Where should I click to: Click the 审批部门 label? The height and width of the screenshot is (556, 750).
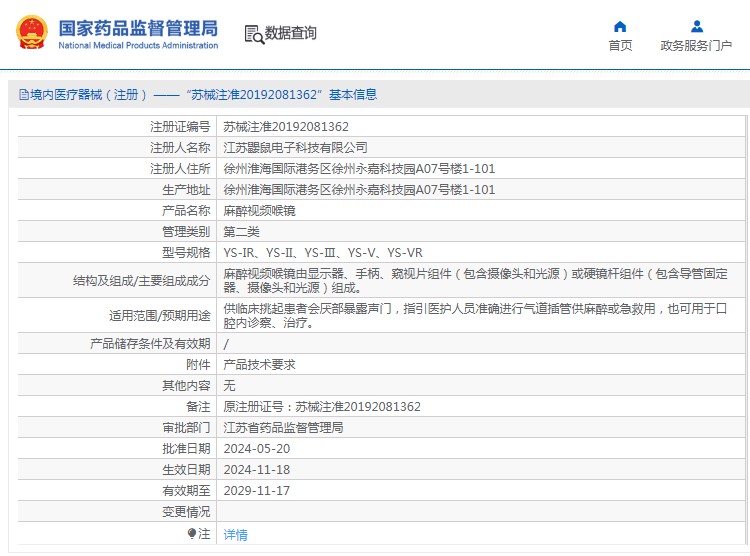(x=186, y=428)
